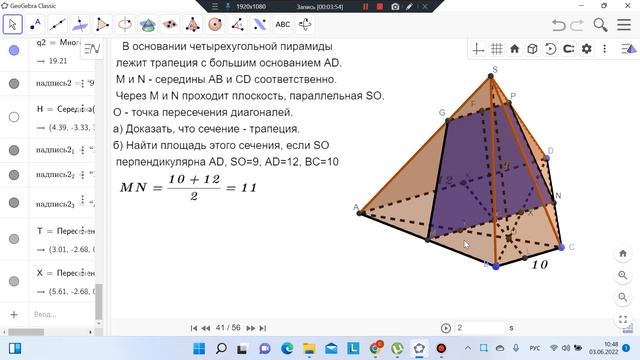Open more options for T row

point(83,230)
